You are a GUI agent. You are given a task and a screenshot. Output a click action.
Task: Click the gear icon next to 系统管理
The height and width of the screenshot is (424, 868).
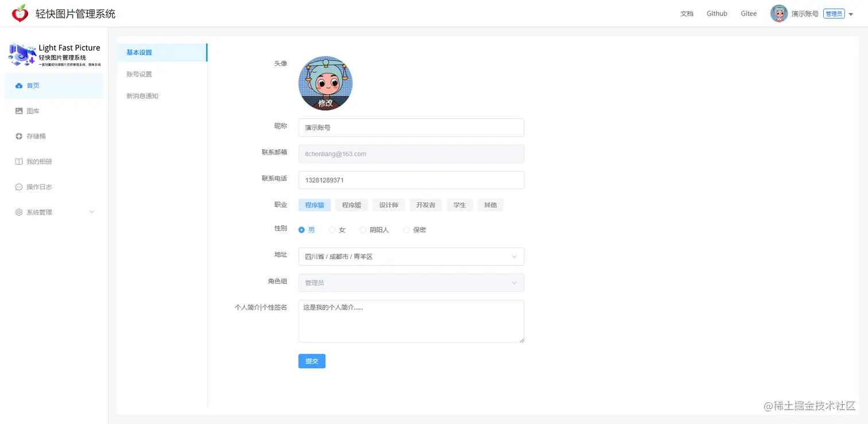pyautogui.click(x=19, y=212)
